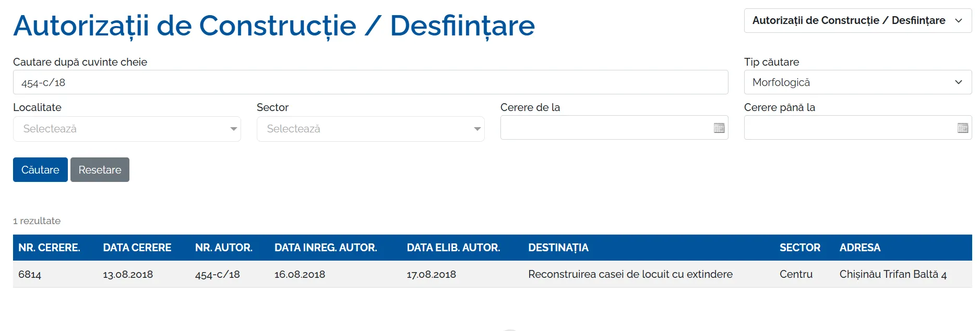The width and height of the screenshot is (980, 331).
Task: Select the result row with request 6814
Action: tap(30, 274)
